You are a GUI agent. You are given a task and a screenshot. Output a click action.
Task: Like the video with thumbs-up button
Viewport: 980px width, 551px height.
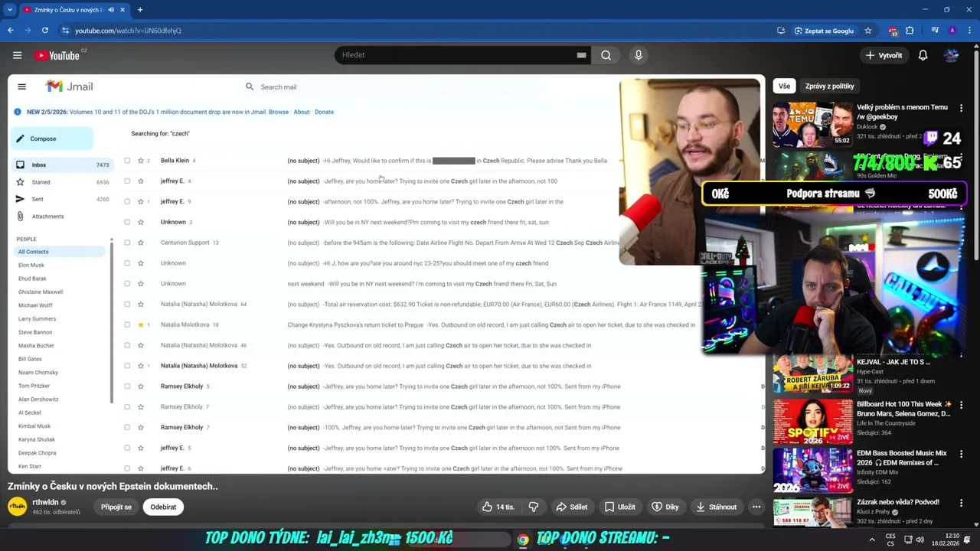pyautogui.click(x=498, y=507)
